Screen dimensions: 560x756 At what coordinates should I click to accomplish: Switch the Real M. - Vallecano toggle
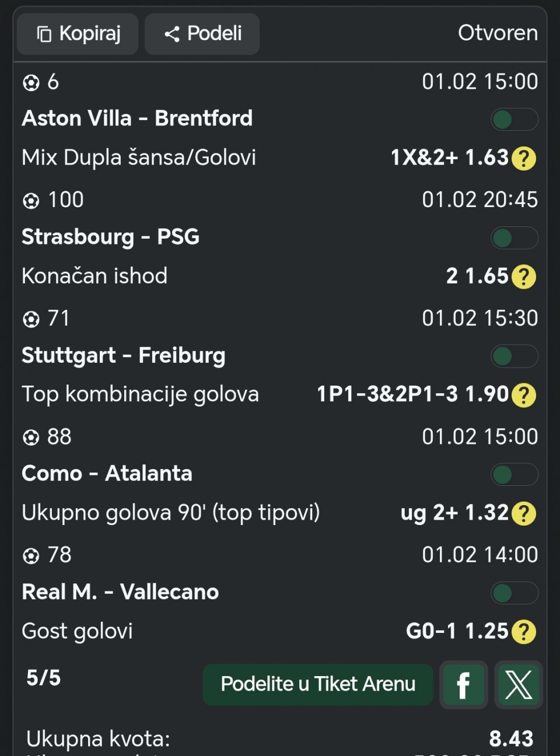coord(513,593)
